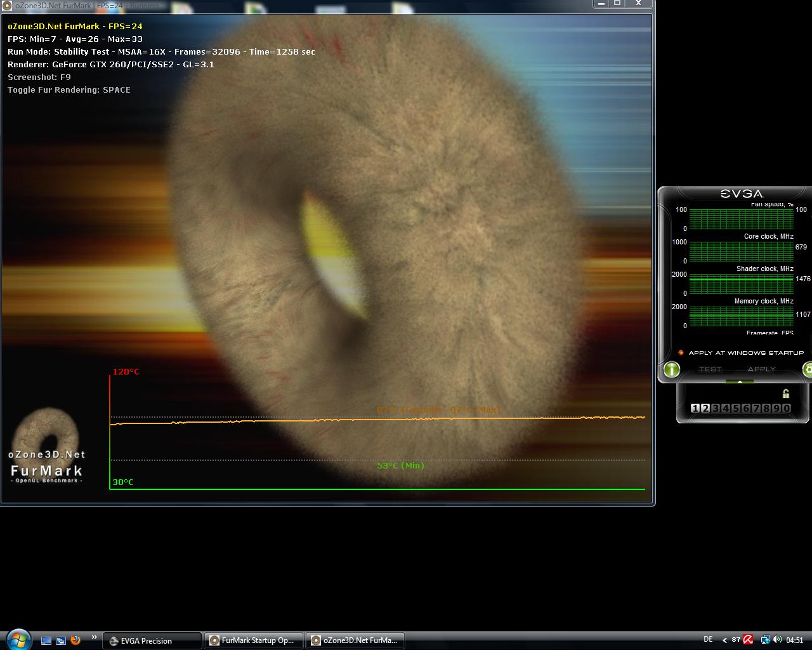The height and width of the screenshot is (650, 812).
Task: Click the Screenshot: F9 hint text
Action: (x=39, y=77)
